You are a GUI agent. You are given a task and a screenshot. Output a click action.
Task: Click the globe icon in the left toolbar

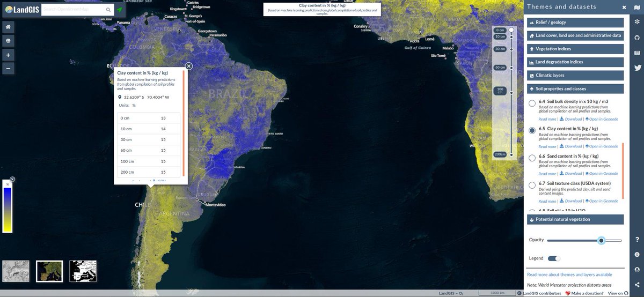point(8,41)
